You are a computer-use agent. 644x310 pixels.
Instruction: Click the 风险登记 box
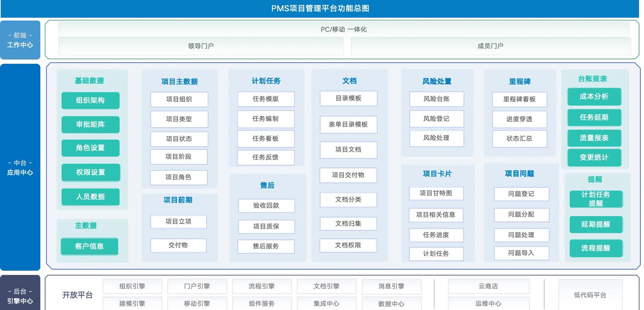[436, 119]
